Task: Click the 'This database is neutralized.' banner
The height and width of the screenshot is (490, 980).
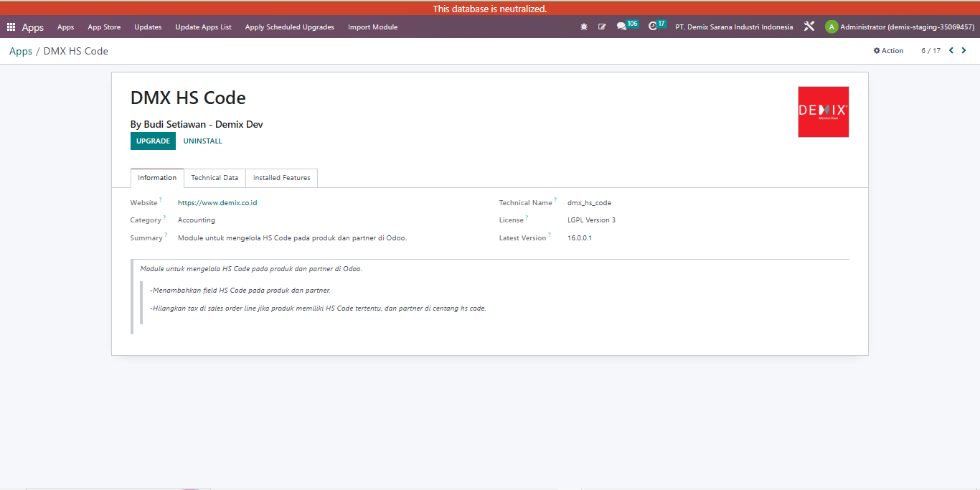Action: click(x=490, y=9)
